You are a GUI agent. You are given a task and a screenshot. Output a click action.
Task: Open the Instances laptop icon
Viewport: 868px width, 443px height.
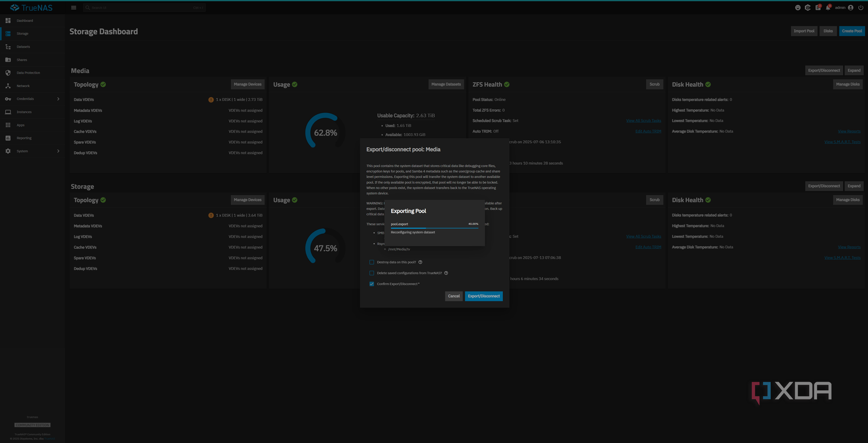coord(8,112)
